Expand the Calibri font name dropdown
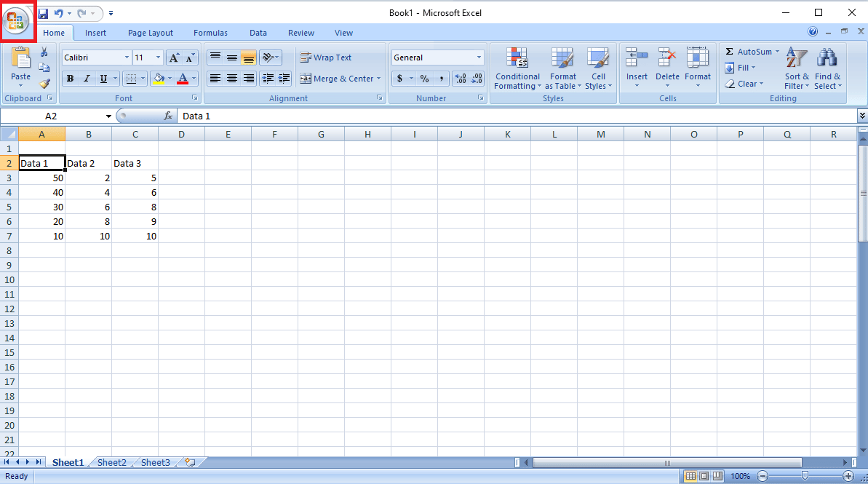The image size is (868, 484). (127, 57)
